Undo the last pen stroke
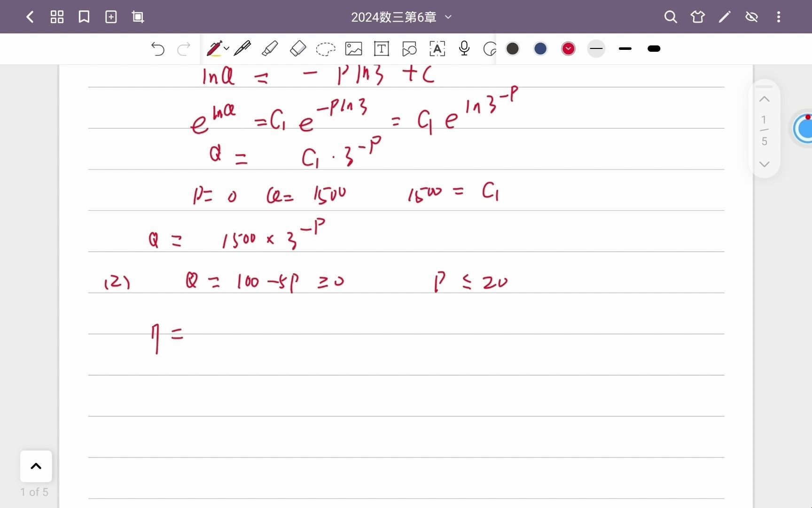 point(158,48)
